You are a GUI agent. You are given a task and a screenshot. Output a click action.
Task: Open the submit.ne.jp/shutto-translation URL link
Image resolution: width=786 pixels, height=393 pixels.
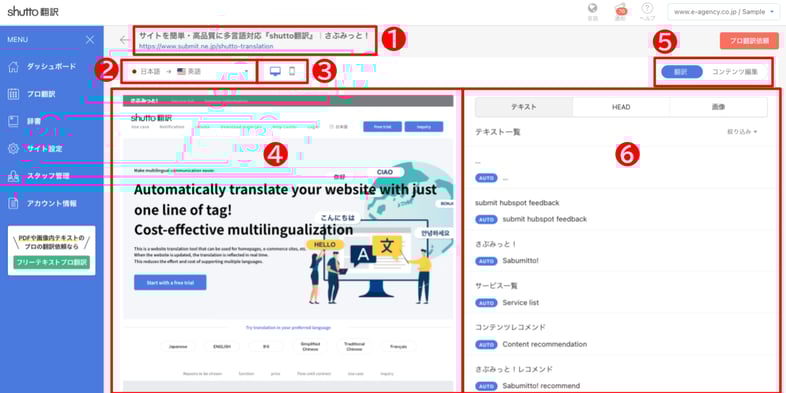(206, 46)
